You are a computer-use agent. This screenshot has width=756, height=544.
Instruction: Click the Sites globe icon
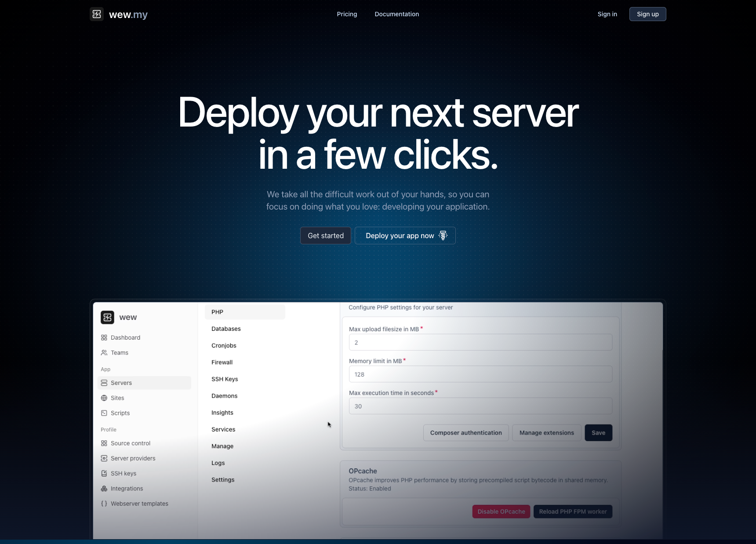pos(104,398)
